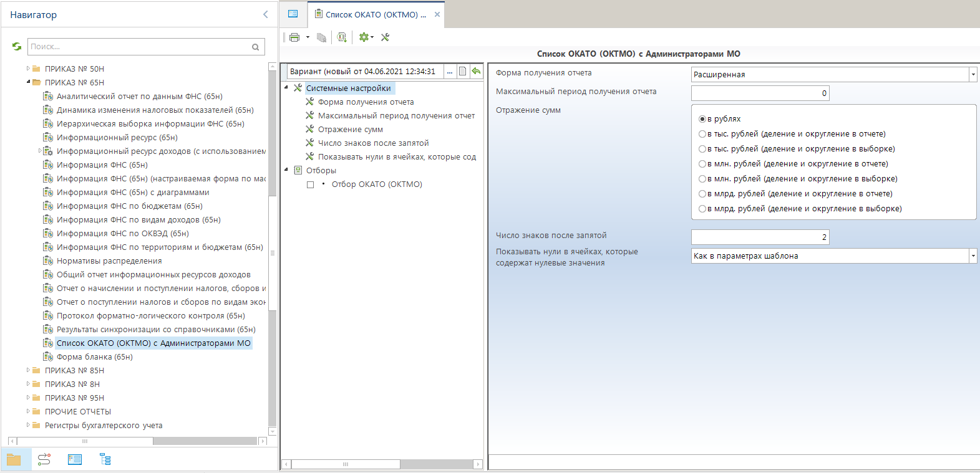Image resolution: width=980 pixels, height=473 pixels.
Task: Expand the ПРОЧИЕ ОТЧЕТЫ folder
Action: 28,411
